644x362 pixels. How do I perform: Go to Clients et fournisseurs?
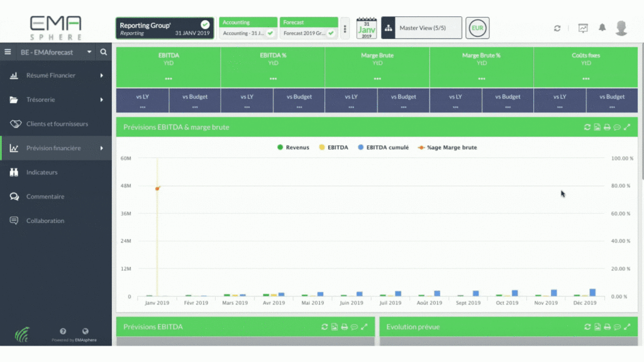click(56, 124)
